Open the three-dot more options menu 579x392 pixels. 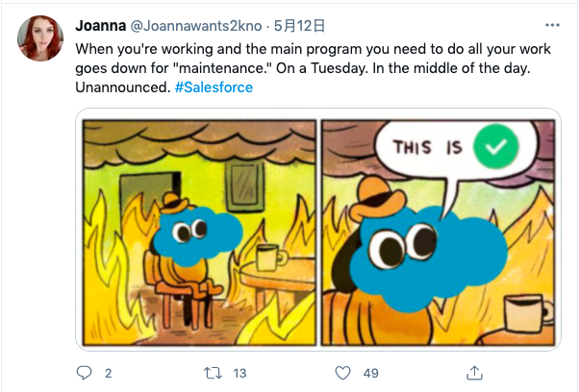click(551, 25)
